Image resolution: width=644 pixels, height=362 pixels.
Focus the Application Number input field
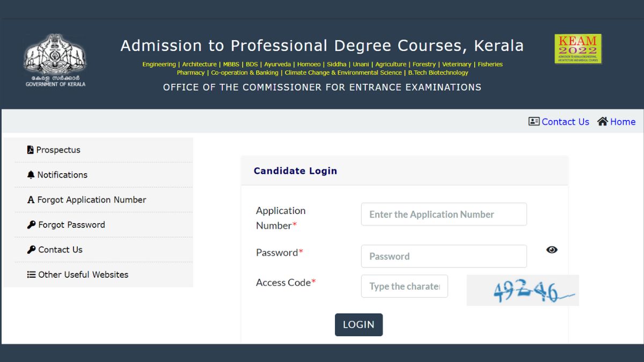(x=443, y=214)
